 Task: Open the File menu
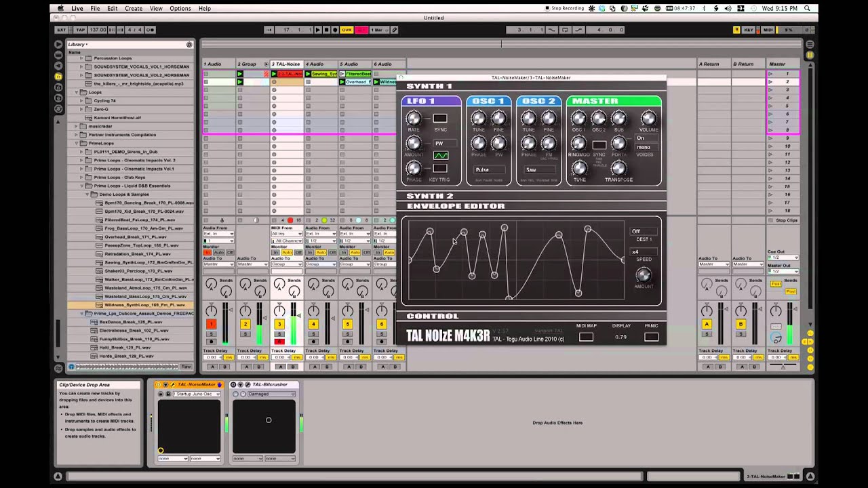[x=95, y=8]
